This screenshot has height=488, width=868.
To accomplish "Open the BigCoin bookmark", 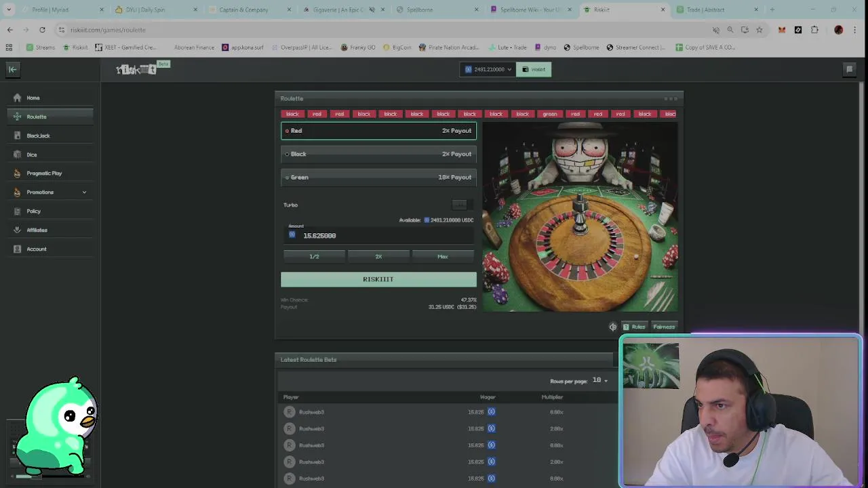I will 397,47.
